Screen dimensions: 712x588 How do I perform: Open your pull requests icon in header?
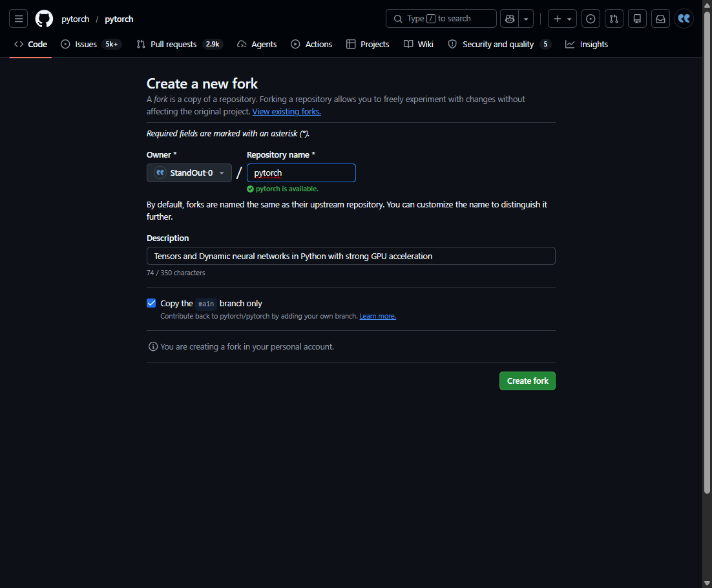pos(614,19)
